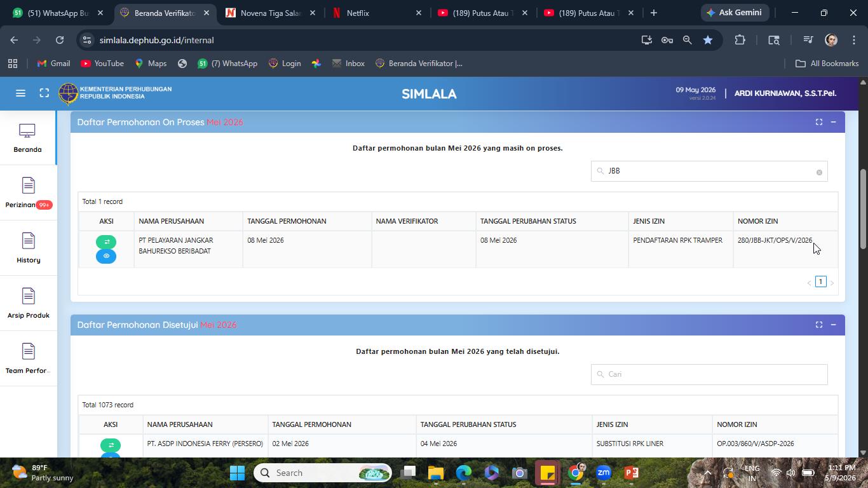Toggle fullscreen mode icon in header
The height and width of the screenshot is (488, 868).
[44, 93]
